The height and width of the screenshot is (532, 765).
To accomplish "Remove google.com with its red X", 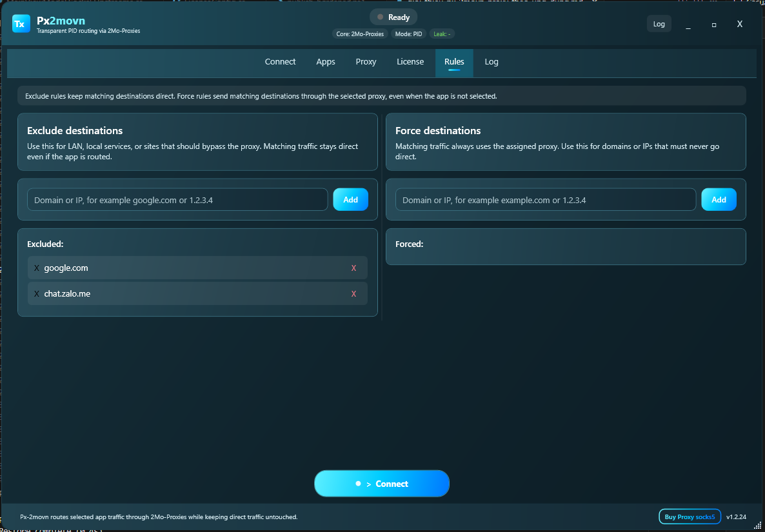I will coord(353,268).
